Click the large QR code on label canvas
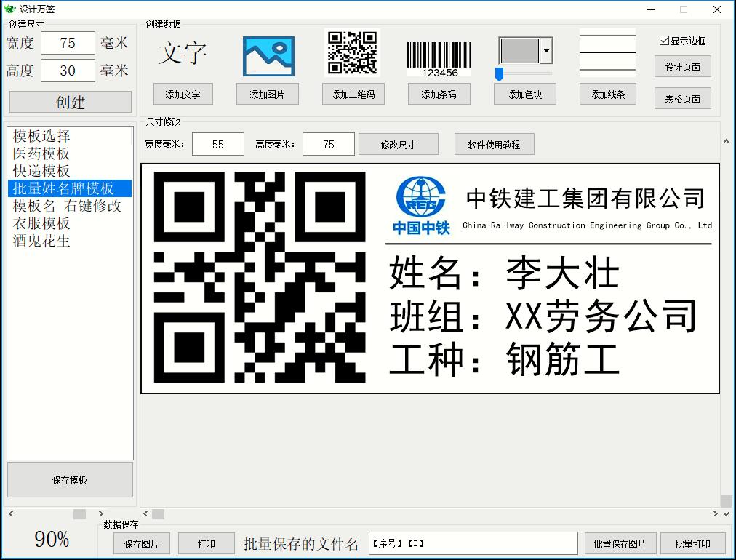The height and width of the screenshot is (560, 736). pos(260,277)
